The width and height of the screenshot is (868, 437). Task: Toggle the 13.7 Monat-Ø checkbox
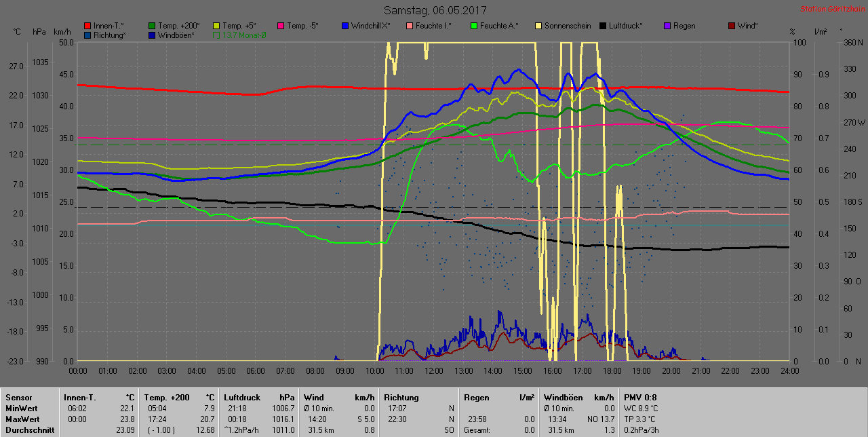pyautogui.click(x=216, y=35)
